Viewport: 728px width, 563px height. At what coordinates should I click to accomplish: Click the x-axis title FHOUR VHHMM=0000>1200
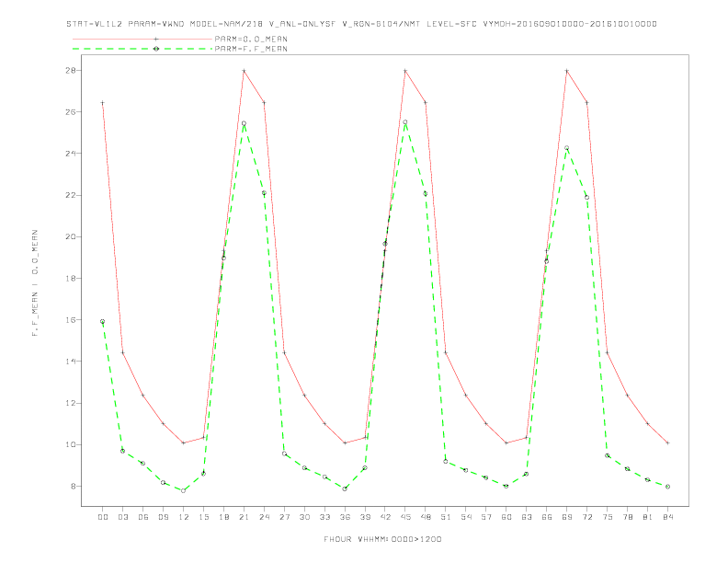(x=382, y=539)
